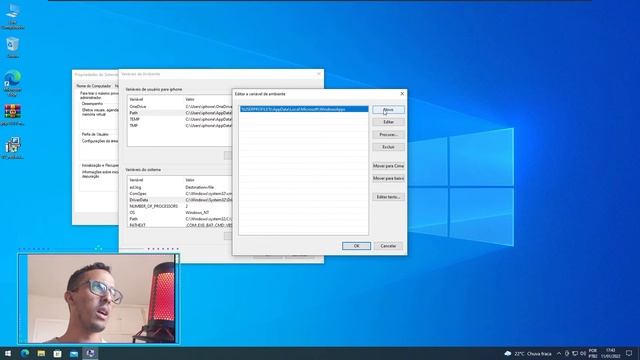Click the Editar button in the edit dialog
The image size is (640, 360).
388,122
